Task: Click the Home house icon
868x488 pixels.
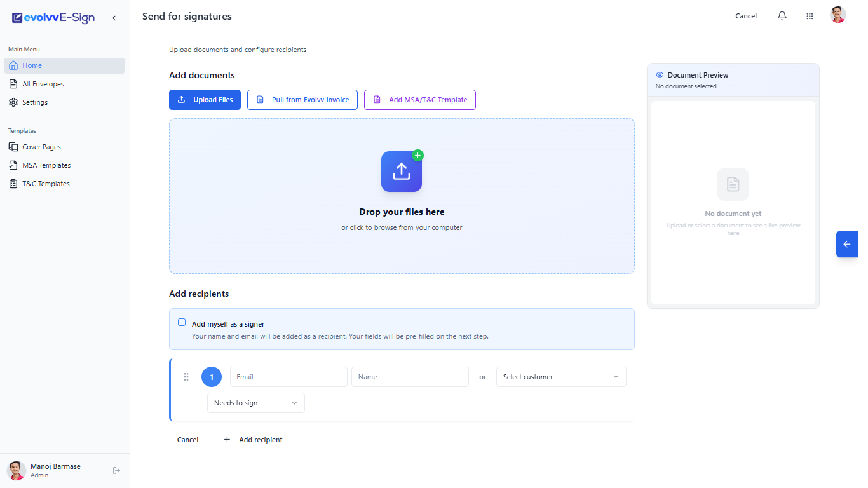Action: click(x=13, y=65)
